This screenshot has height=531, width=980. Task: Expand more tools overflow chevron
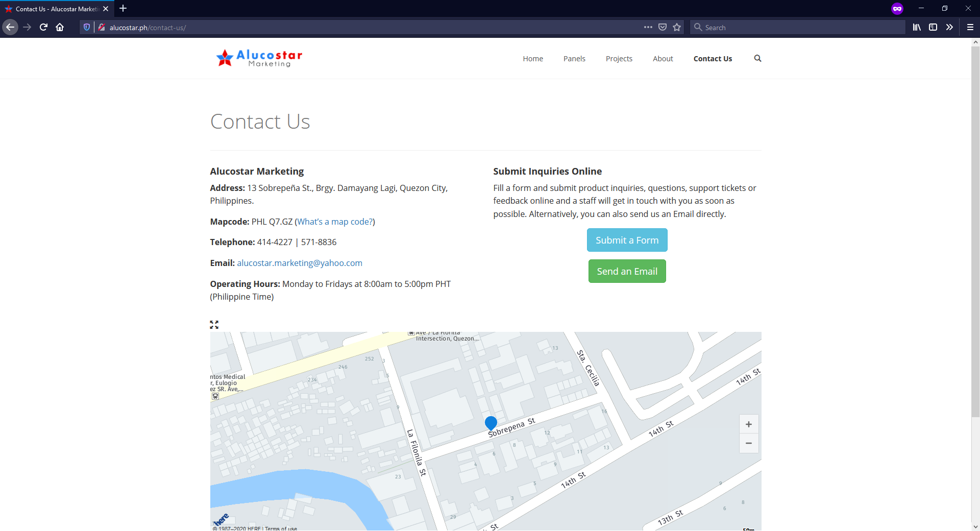pyautogui.click(x=949, y=28)
